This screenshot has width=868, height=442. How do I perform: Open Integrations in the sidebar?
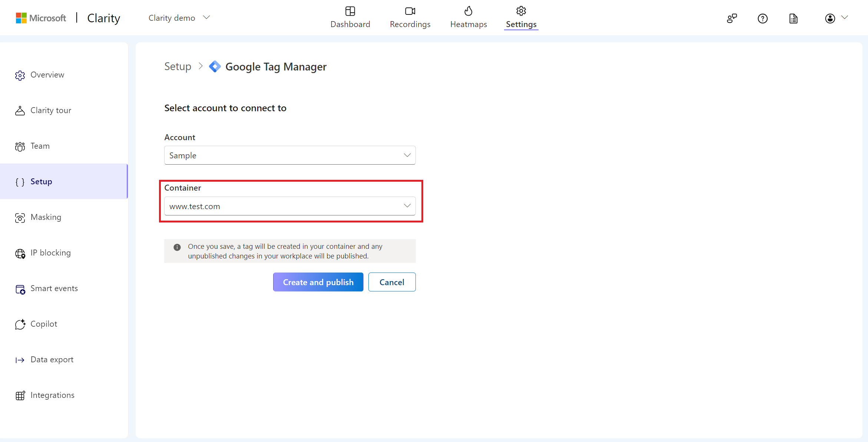coord(64,395)
